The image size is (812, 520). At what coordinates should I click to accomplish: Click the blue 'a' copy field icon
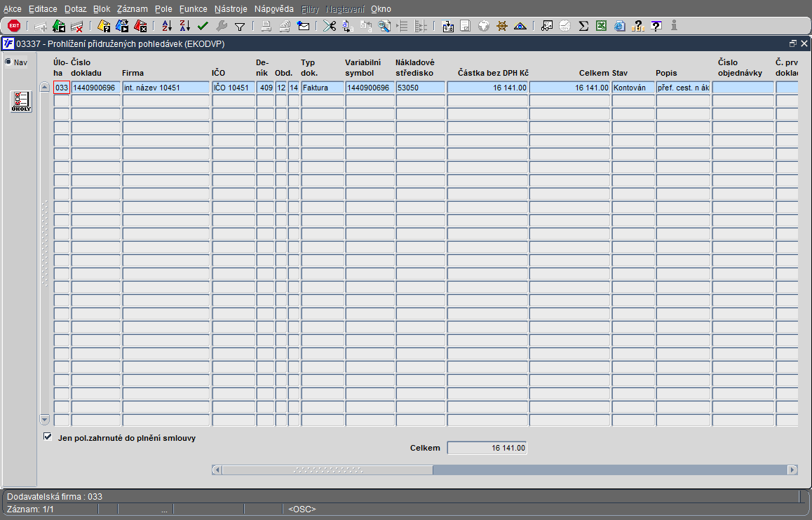point(348,26)
